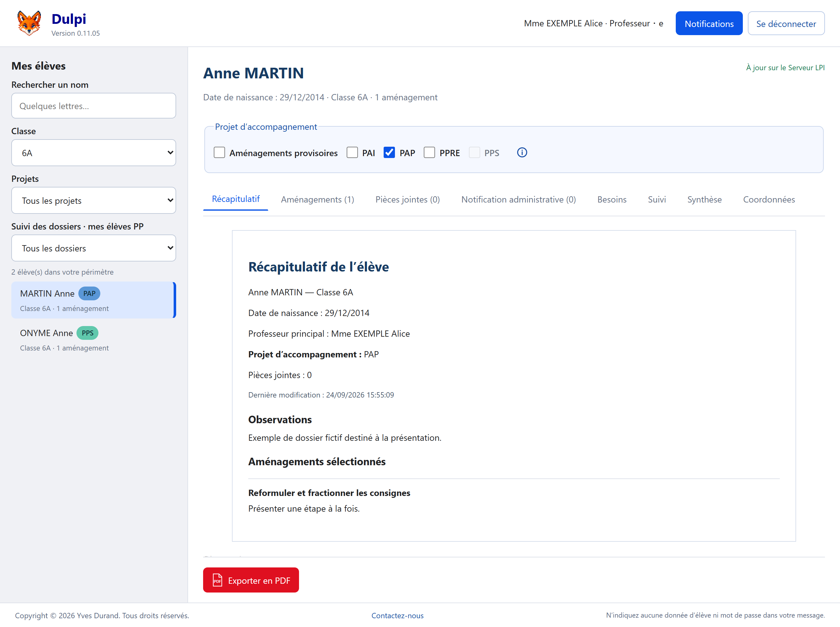
Task: Follow the Contactez-nous link
Action: click(397, 616)
